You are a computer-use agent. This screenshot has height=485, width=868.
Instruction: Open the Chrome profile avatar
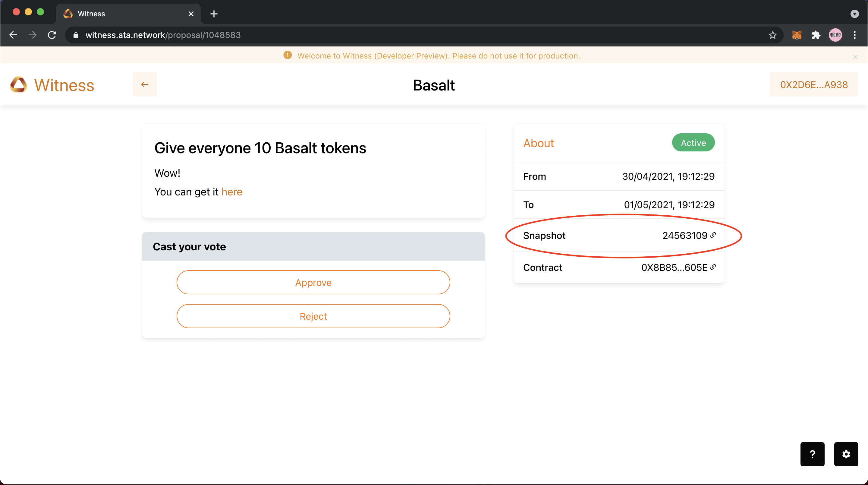pyautogui.click(x=835, y=35)
